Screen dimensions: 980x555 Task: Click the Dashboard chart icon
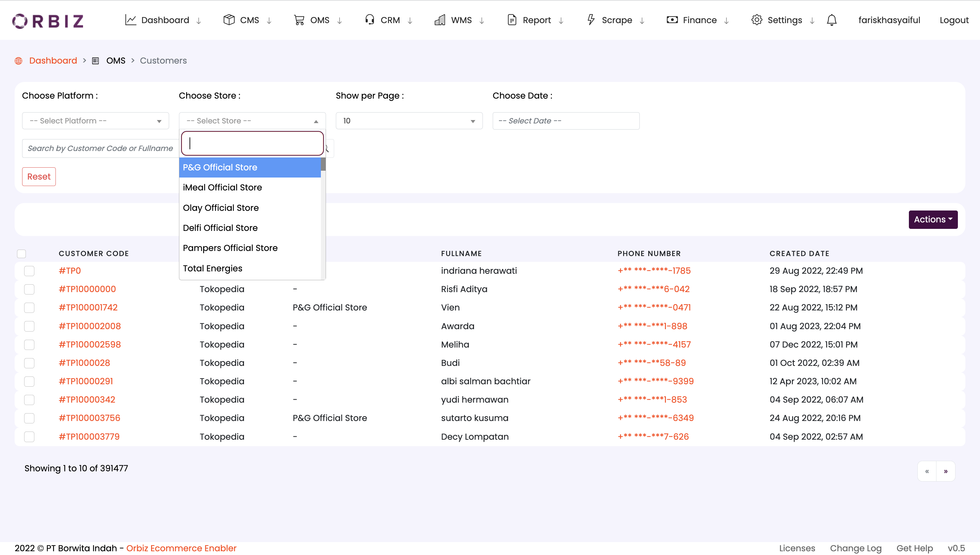pos(130,20)
